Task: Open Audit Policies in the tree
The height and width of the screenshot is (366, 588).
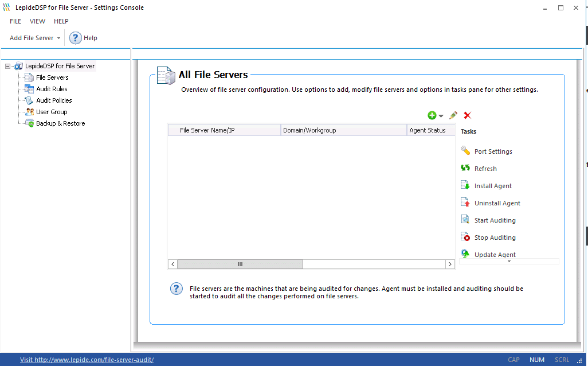Action: click(x=54, y=100)
